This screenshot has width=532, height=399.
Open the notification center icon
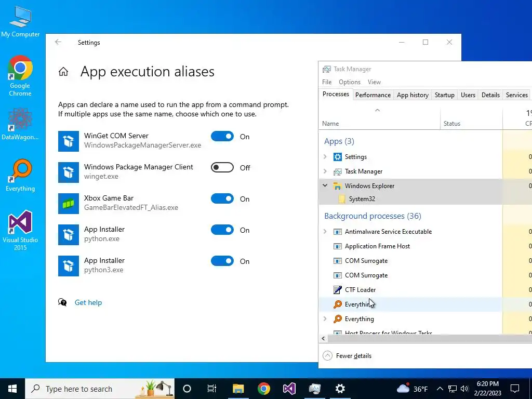pos(515,389)
